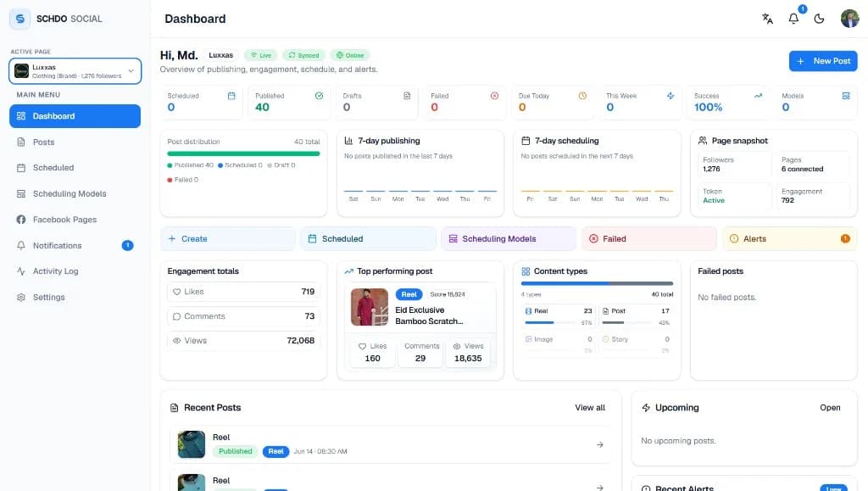
Task: Open the first Reel post arrow, Jun 14
Action: click(x=600, y=444)
